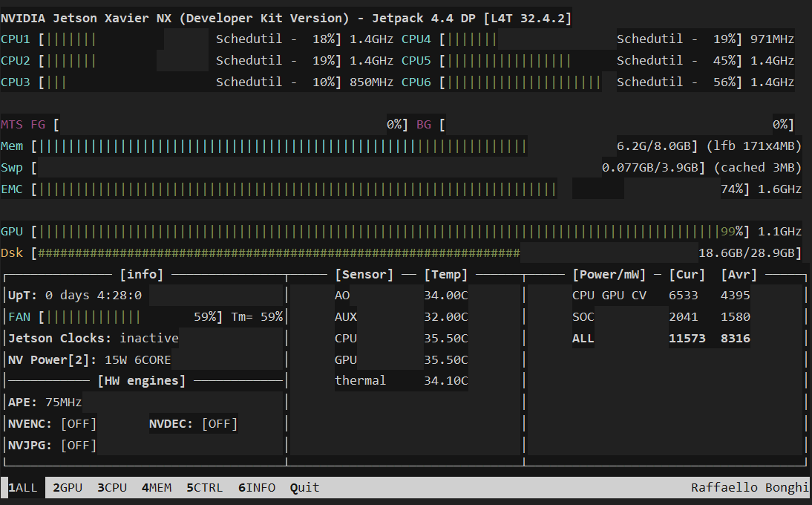This screenshot has height=505, width=812.
Task: Click the Dsk storage usage bar
Action: (278, 253)
